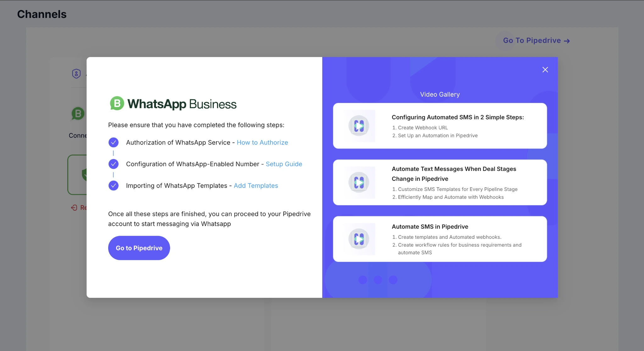
Task: Click the red logout icon in background
Action: click(x=74, y=207)
